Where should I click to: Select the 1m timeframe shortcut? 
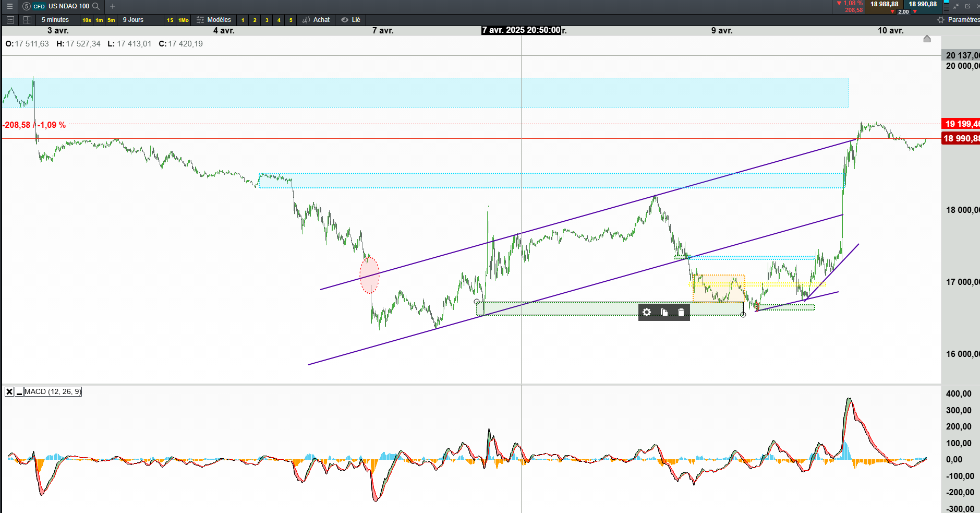click(x=99, y=20)
